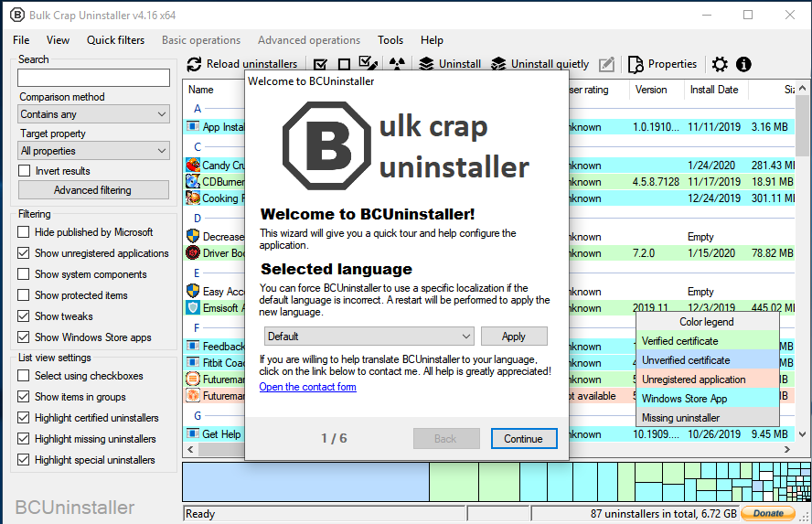812x524 pixels.
Task: Click the edit pencil toolbar icon
Action: pyautogui.click(x=606, y=64)
